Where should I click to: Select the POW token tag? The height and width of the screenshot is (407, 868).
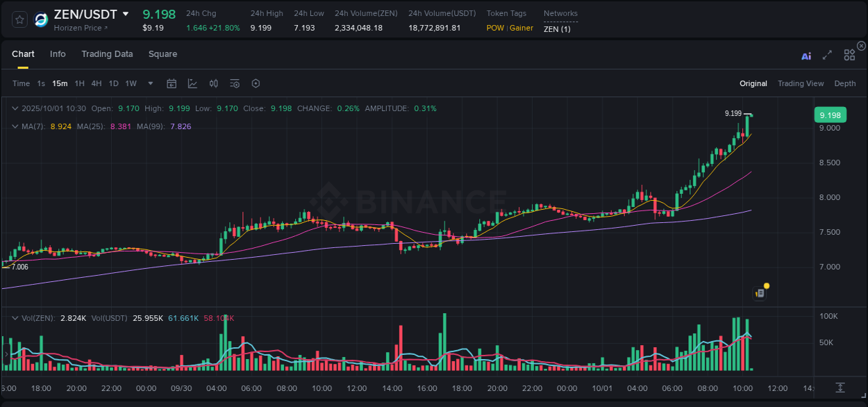click(495, 28)
